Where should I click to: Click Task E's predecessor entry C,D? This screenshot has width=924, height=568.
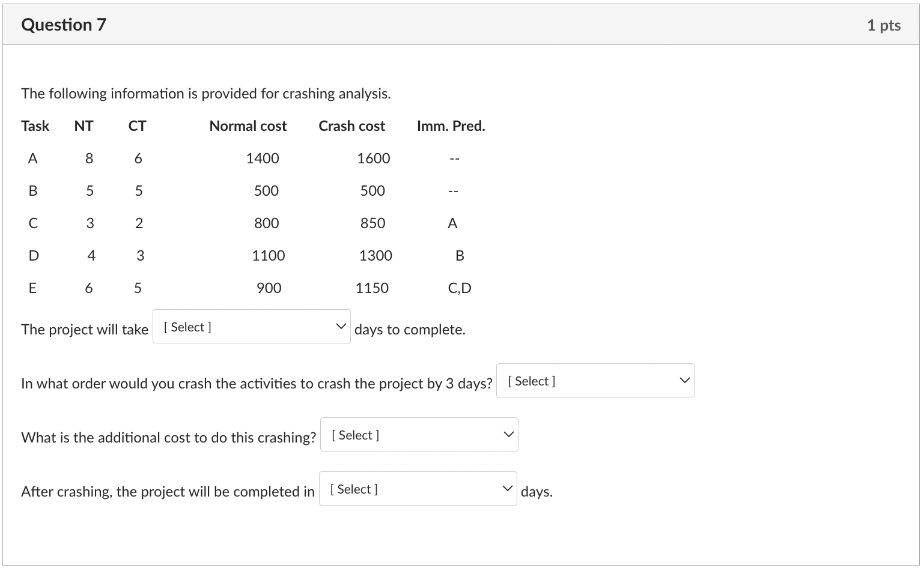point(459,288)
